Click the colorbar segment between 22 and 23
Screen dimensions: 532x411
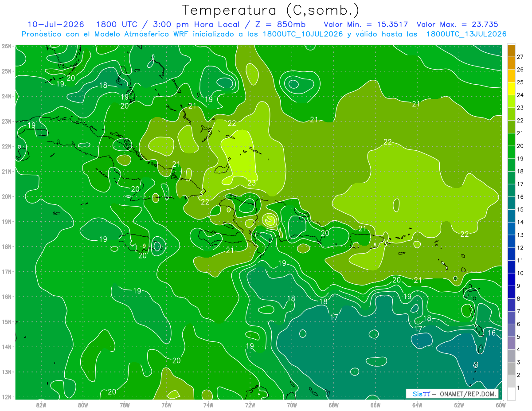pyautogui.click(x=511, y=114)
